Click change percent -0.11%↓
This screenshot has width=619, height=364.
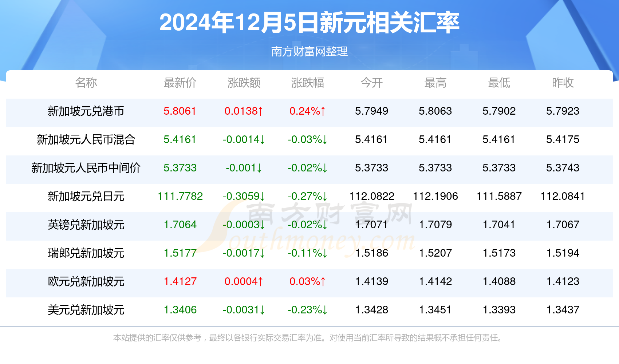(x=308, y=253)
